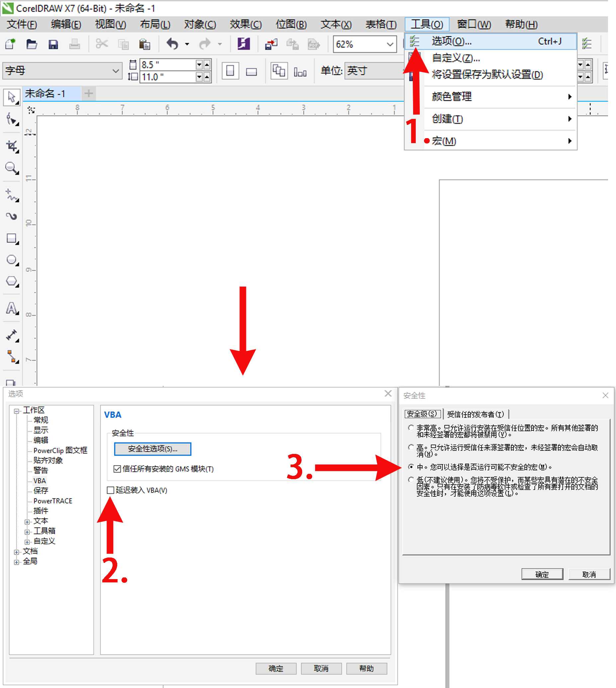This screenshot has height=688, width=616.
Task: Click the Corel CONNECT search content icon
Action: (244, 44)
